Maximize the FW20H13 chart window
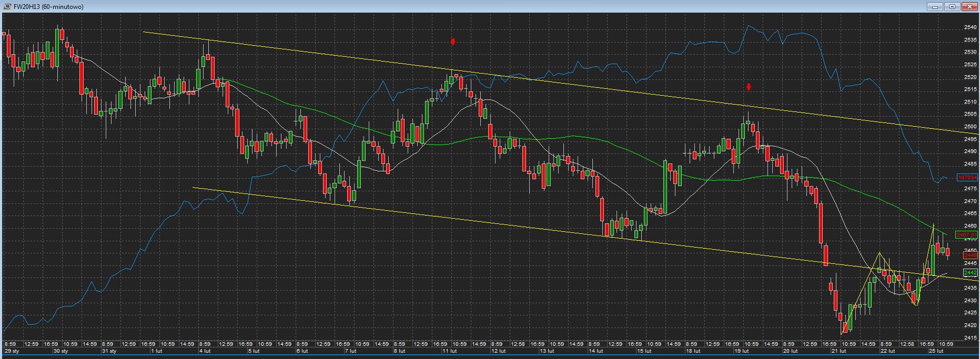The height and width of the screenshot is (359, 980). (x=952, y=6)
